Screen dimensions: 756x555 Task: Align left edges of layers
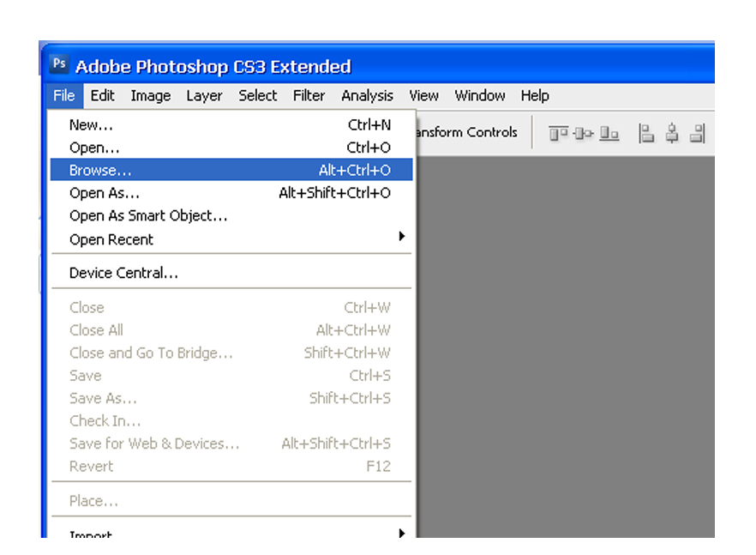pos(646,133)
